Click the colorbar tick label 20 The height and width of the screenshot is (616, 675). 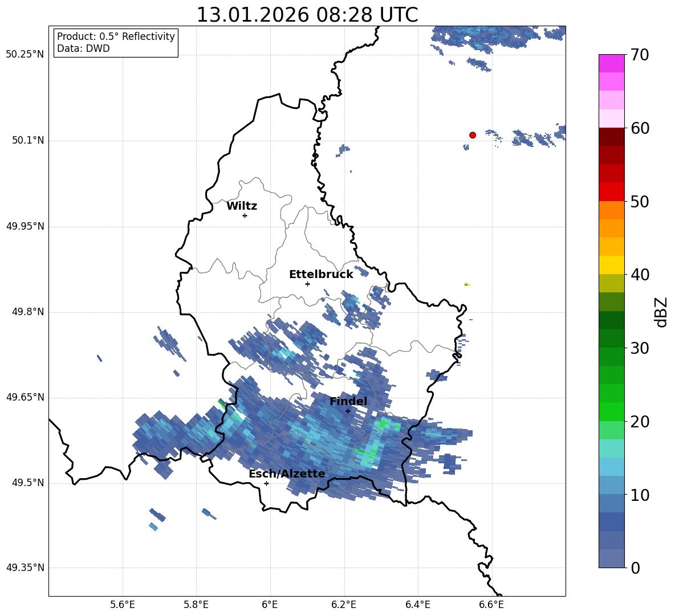point(640,422)
